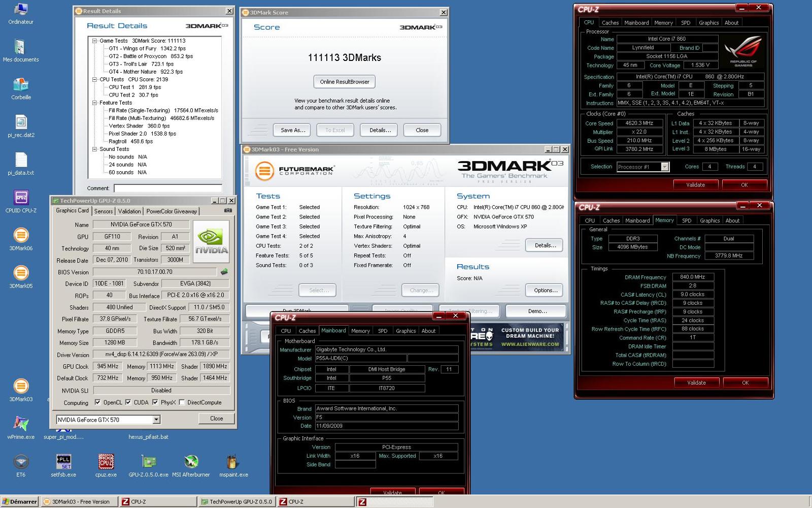Open SPD tab in memory CPU-Z window
Screen dimensions: 812x508
click(x=687, y=220)
